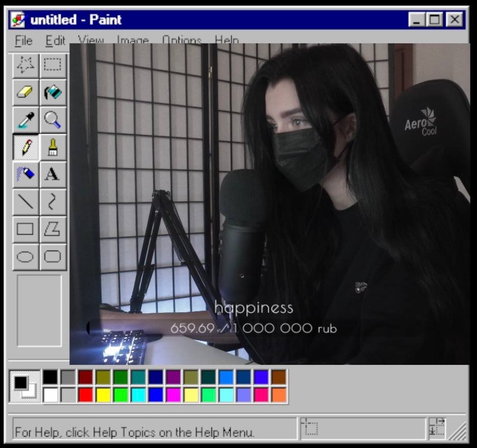Choose the Brush tool

53,147
